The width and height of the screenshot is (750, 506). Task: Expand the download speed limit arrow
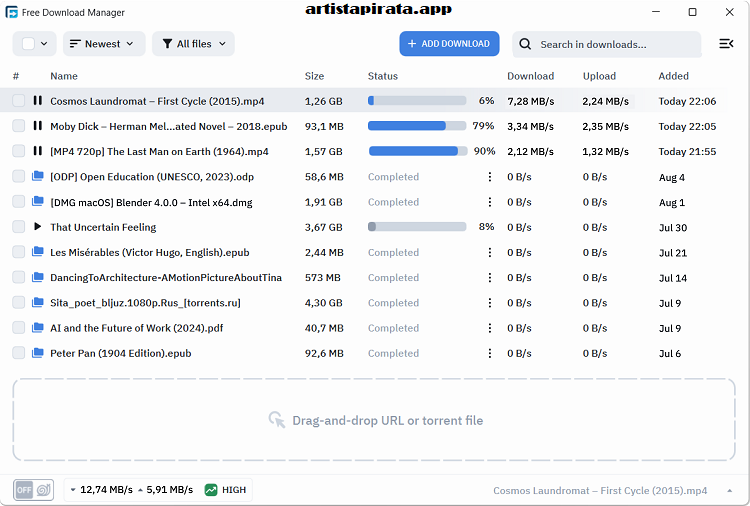click(x=73, y=490)
